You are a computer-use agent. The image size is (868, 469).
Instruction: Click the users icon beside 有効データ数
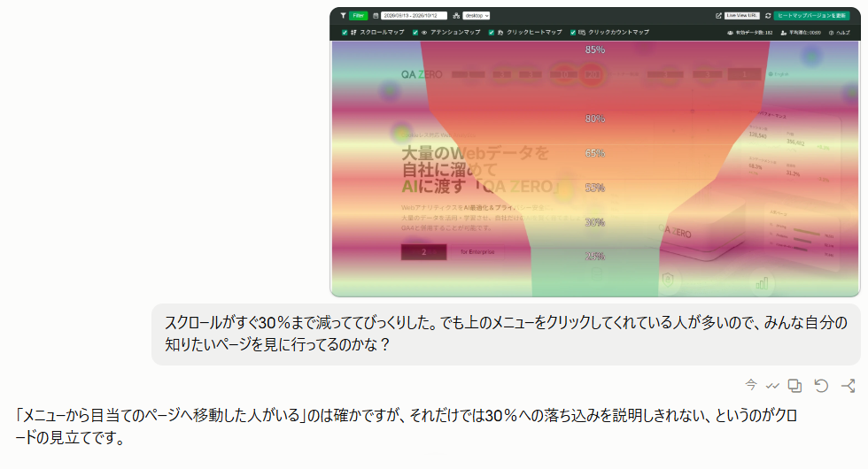pyautogui.click(x=730, y=33)
